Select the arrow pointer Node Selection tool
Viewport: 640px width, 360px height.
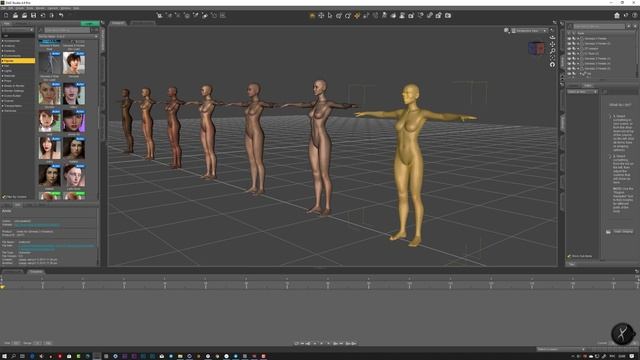330,16
